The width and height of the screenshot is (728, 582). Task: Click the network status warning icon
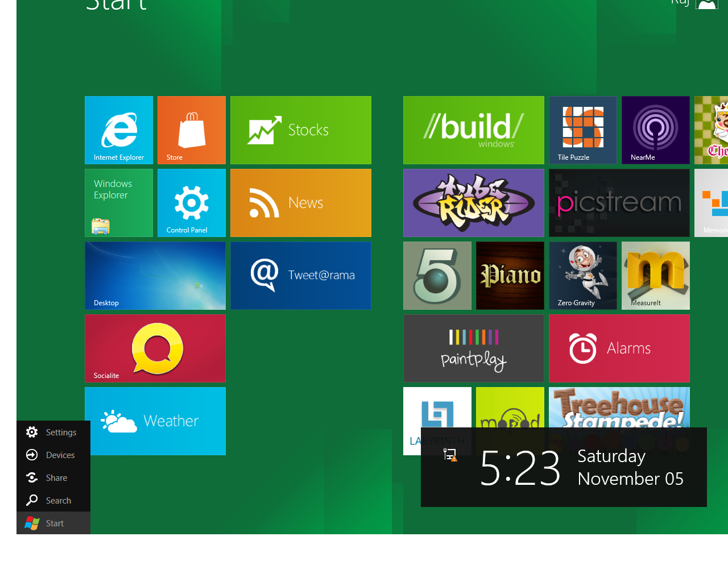pos(450,455)
